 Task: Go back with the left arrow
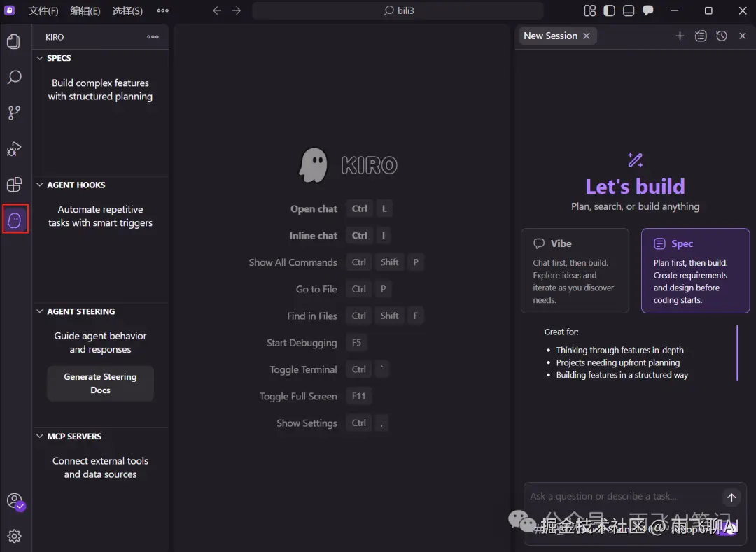[217, 10]
